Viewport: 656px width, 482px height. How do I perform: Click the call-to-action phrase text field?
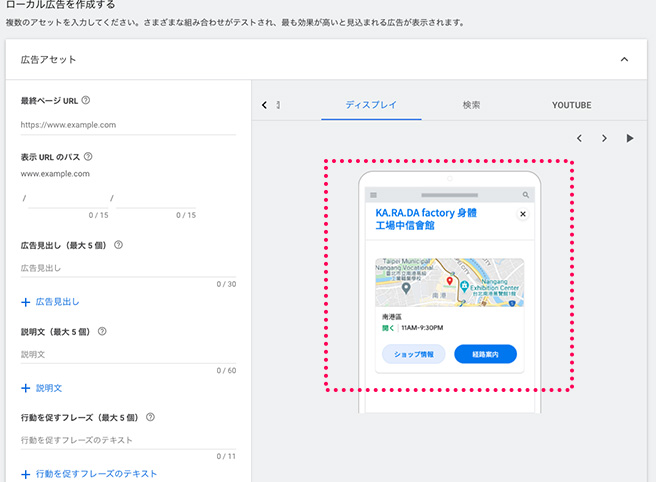(x=128, y=440)
